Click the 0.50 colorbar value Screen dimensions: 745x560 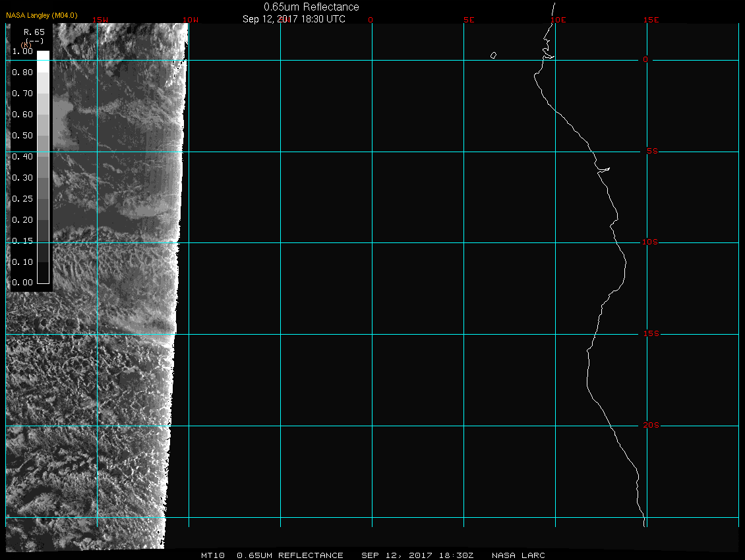pos(22,135)
